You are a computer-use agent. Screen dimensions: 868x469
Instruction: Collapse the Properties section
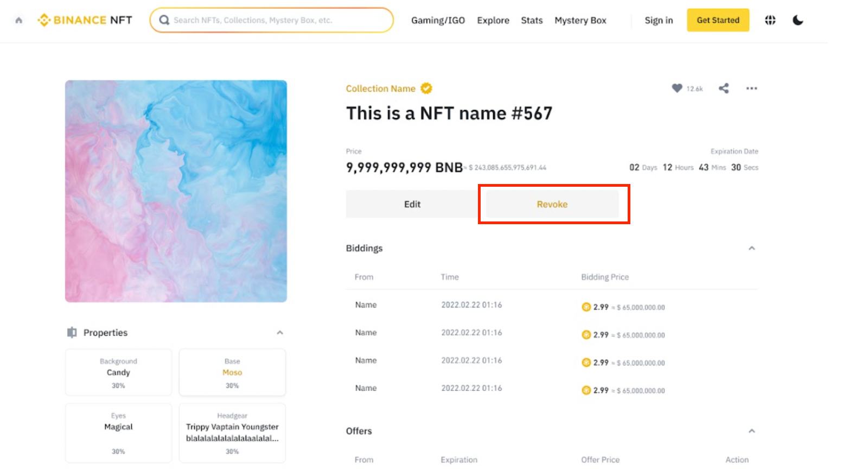tap(280, 332)
